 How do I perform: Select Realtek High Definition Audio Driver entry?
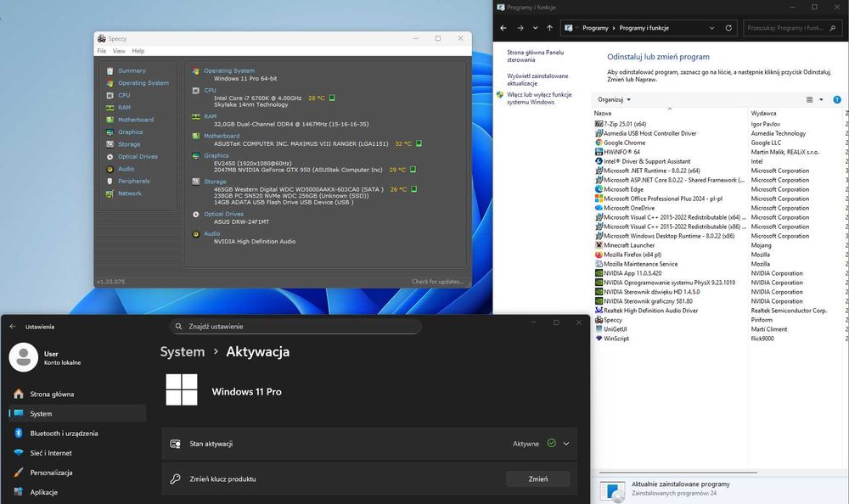[x=646, y=311]
